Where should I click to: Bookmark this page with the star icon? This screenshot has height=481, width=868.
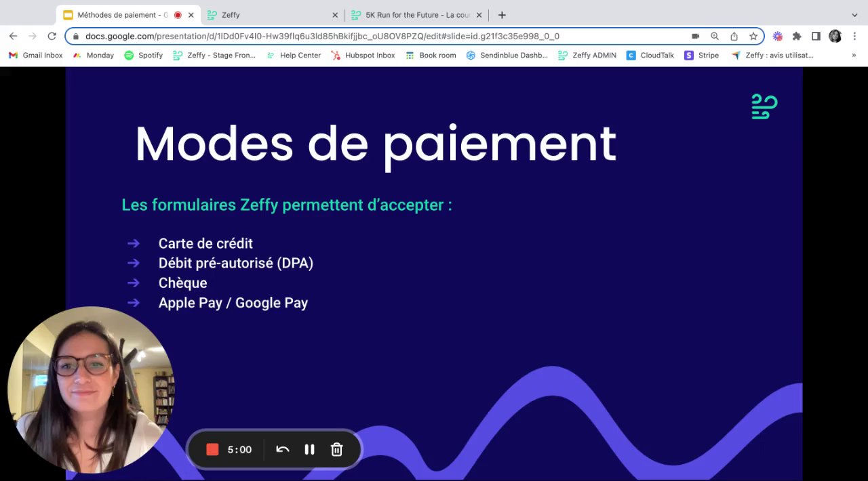point(753,36)
